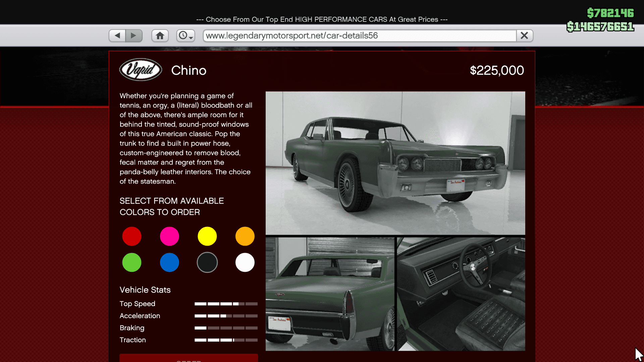Click the legendarymotorsport.net URL address field
The image size is (644, 362).
[x=359, y=36]
